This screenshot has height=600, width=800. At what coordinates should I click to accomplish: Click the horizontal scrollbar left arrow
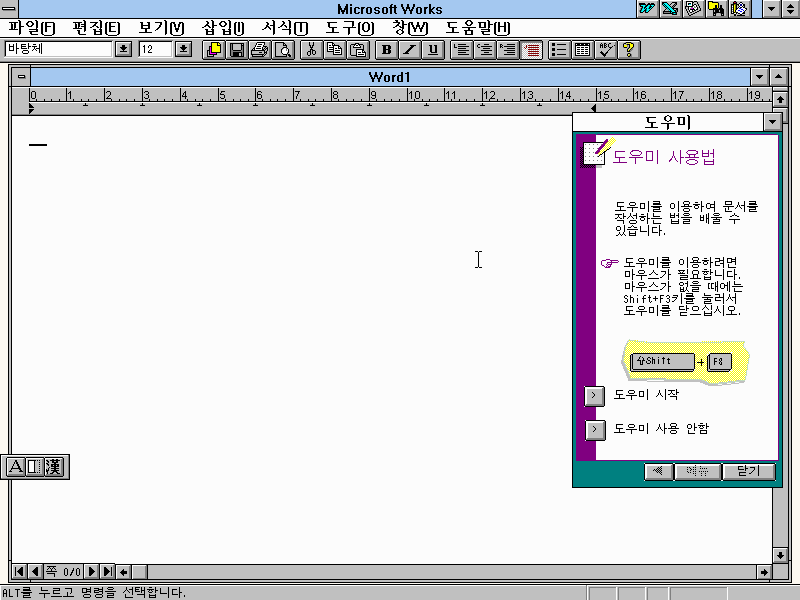(124, 572)
